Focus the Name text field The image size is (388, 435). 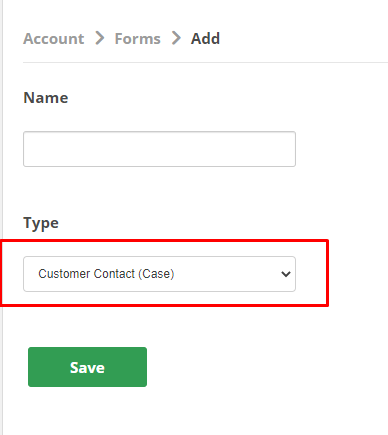[x=159, y=149]
